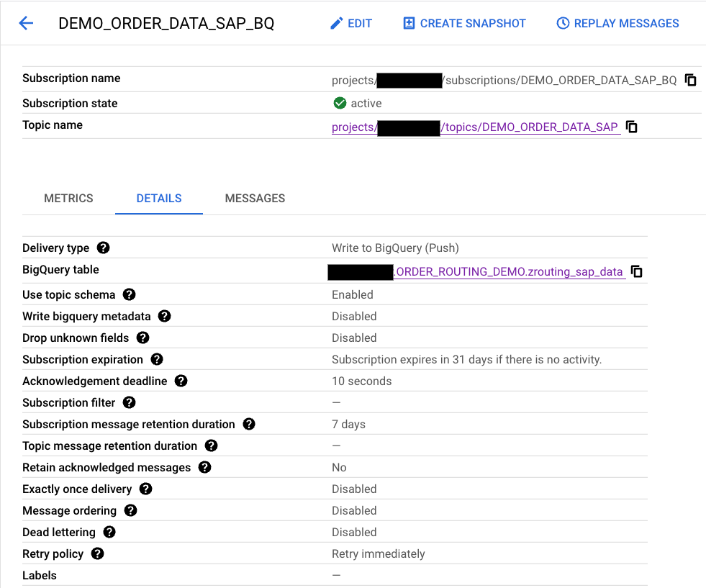Show help for Retain acknowledged messages
This screenshot has height=588, width=706.
tap(205, 467)
